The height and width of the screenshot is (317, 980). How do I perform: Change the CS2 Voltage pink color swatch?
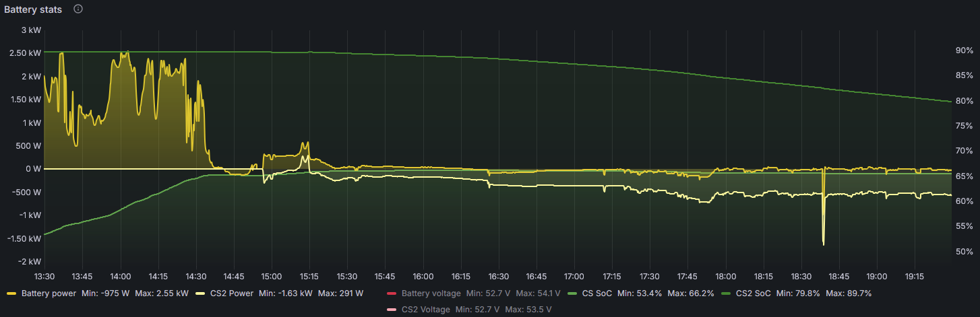[392, 310]
